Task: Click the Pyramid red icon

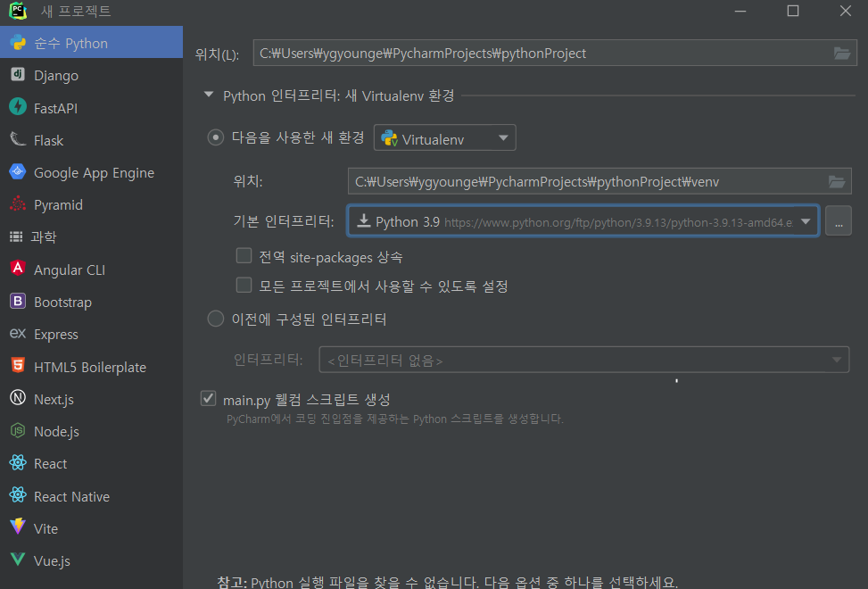Action: pos(18,203)
